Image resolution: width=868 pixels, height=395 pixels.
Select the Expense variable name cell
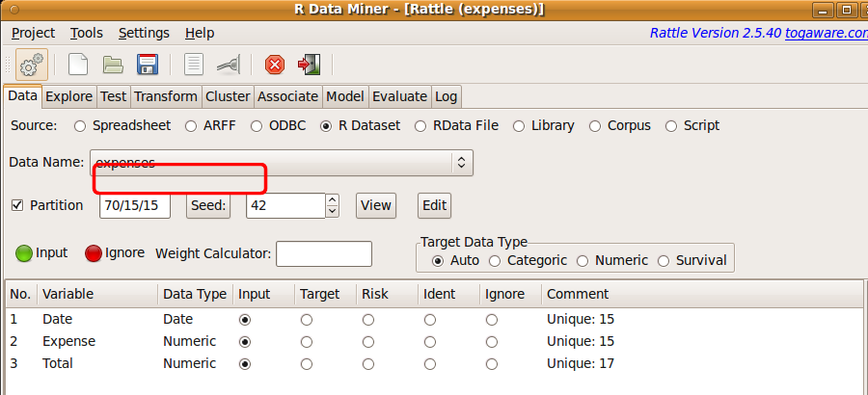click(x=68, y=341)
